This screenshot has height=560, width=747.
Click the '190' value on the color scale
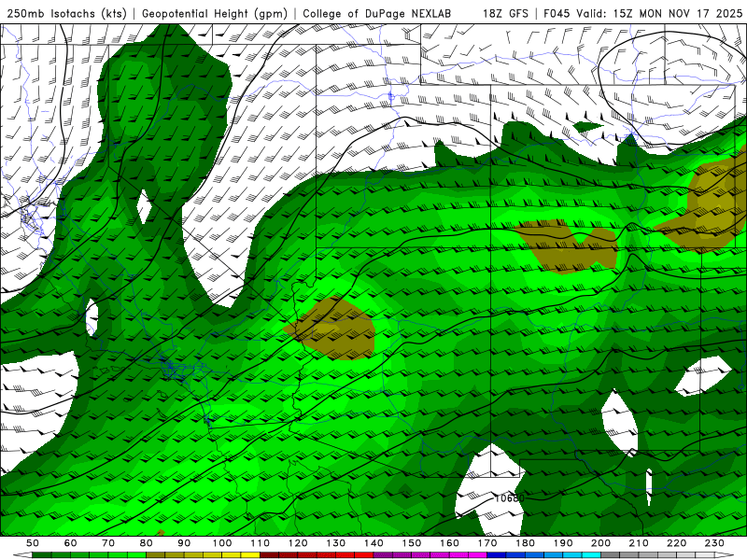[x=563, y=543]
